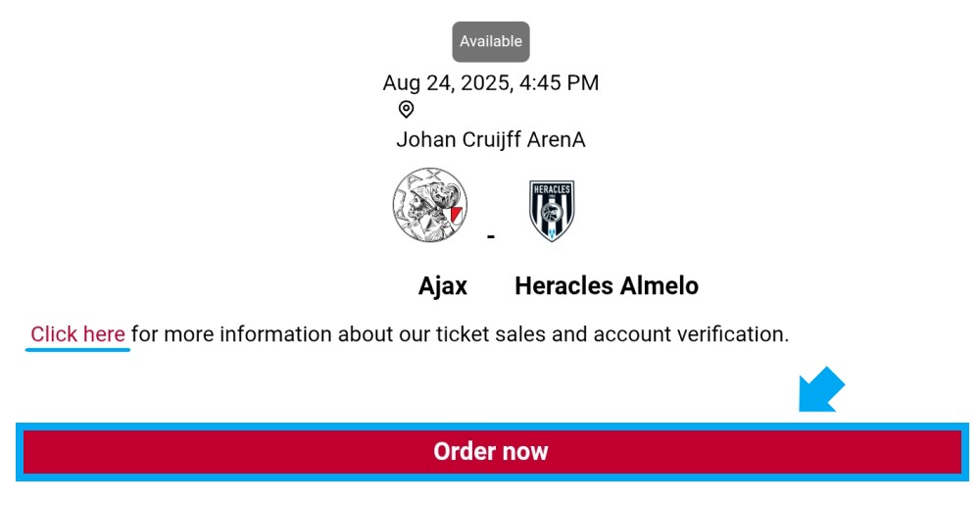Viewport: 980px width, 505px height.
Task: Click the Aug 24, 2025 date
Action: pos(448,82)
